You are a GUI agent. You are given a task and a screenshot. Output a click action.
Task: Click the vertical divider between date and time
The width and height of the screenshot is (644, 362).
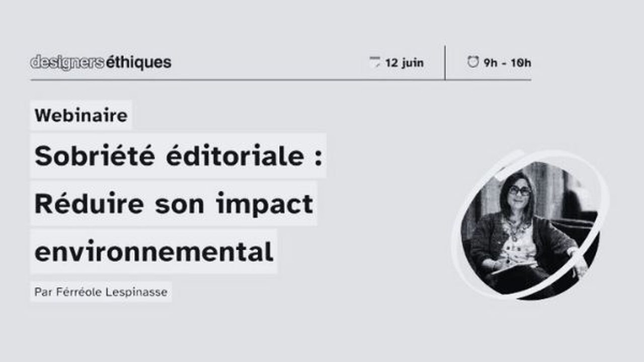point(445,62)
